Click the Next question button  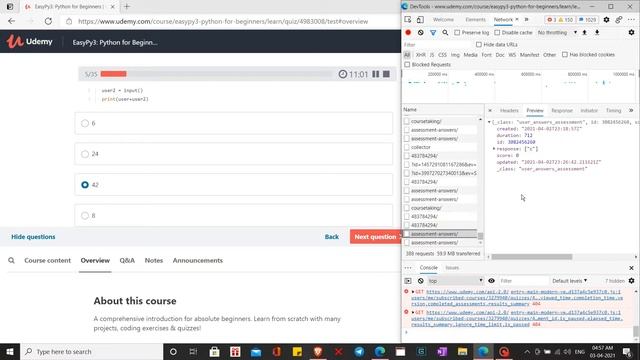[375, 237]
